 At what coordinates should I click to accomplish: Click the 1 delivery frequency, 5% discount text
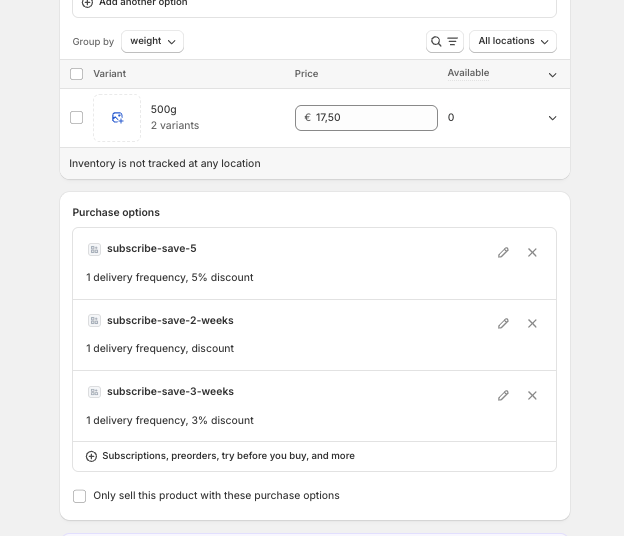tap(170, 277)
